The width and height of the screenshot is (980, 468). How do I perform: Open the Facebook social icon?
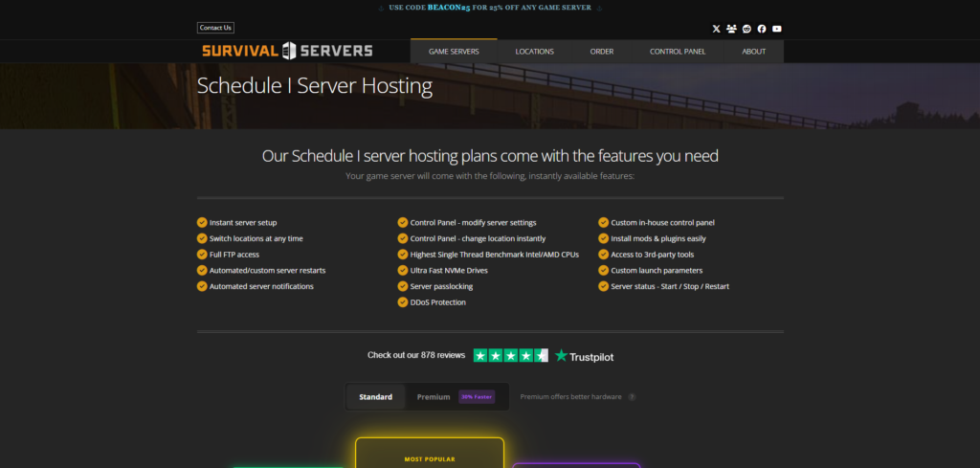point(762,29)
